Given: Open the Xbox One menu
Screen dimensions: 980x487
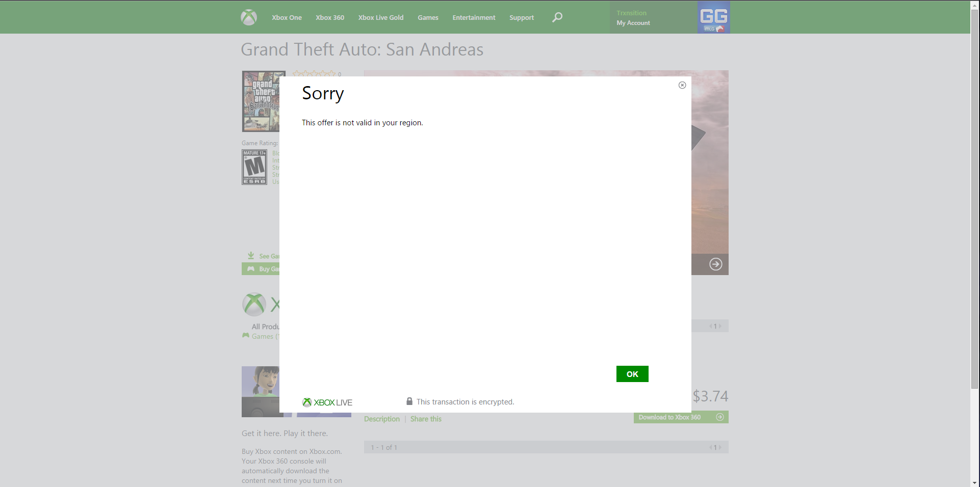Looking at the screenshot, I should pyautogui.click(x=287, y=17).
